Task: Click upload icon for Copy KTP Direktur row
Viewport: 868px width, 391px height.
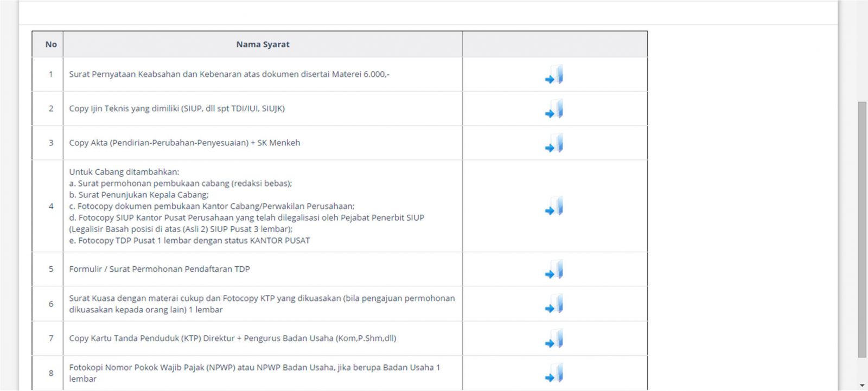Action: click(x=554, y=339)
